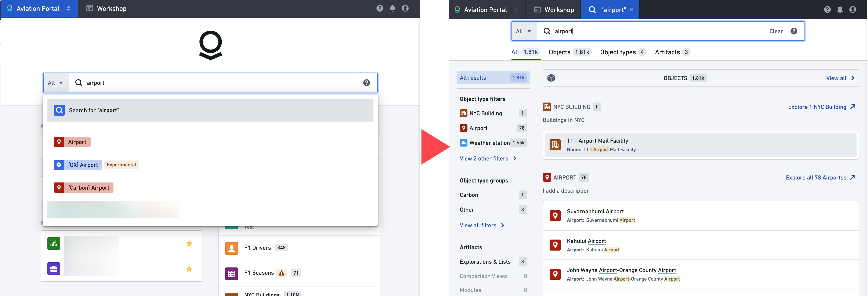Open the All dropdown in the right search bar
Image resolution: width=868 pixels, height=296 pixels.
tap(524, 31)
